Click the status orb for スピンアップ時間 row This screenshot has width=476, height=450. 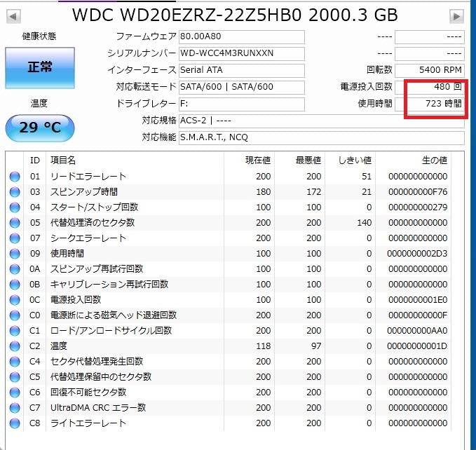tap(15, 192)
